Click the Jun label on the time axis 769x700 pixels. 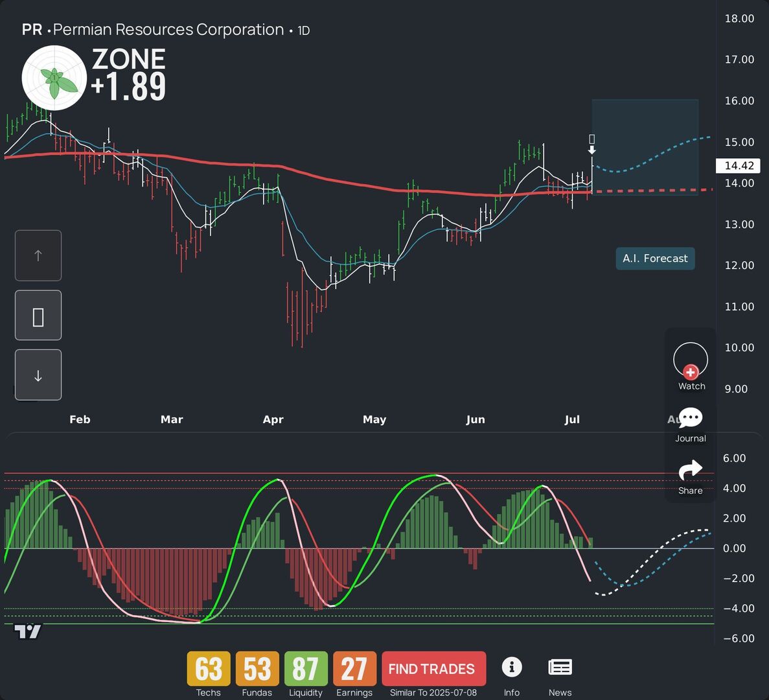point(476,419)
